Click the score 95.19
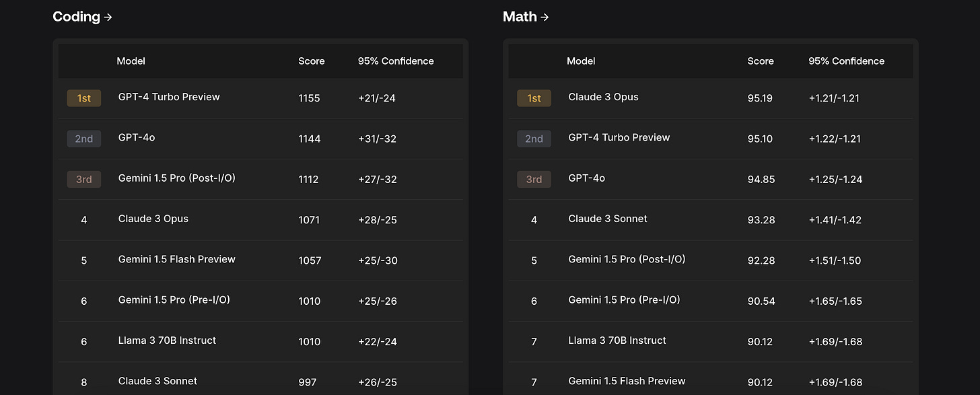Viewport: 980px width, 395px height. pos(760,98)
